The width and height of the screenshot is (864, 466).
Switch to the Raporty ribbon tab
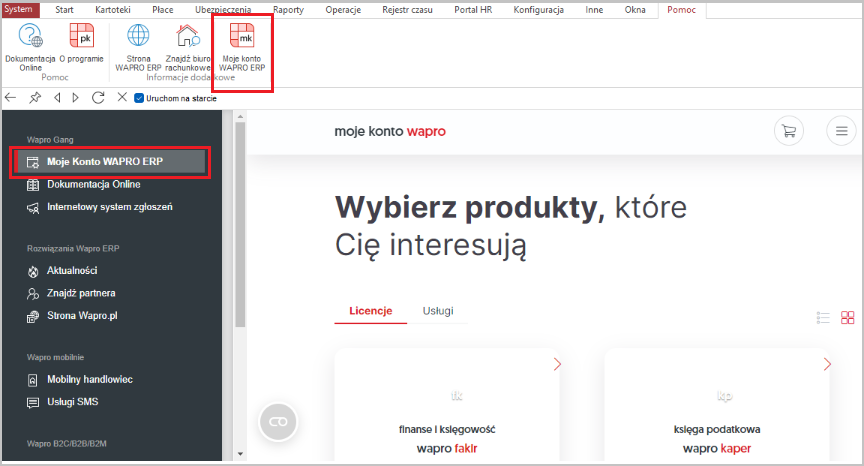(x=288, y=10)
